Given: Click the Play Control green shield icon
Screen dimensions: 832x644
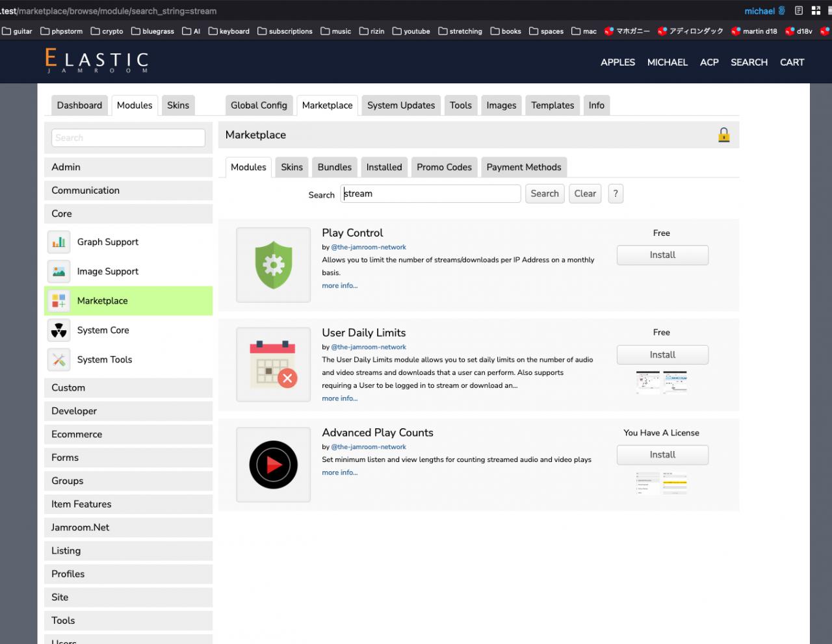Looking at the screenshot, I should coord(273,265).
